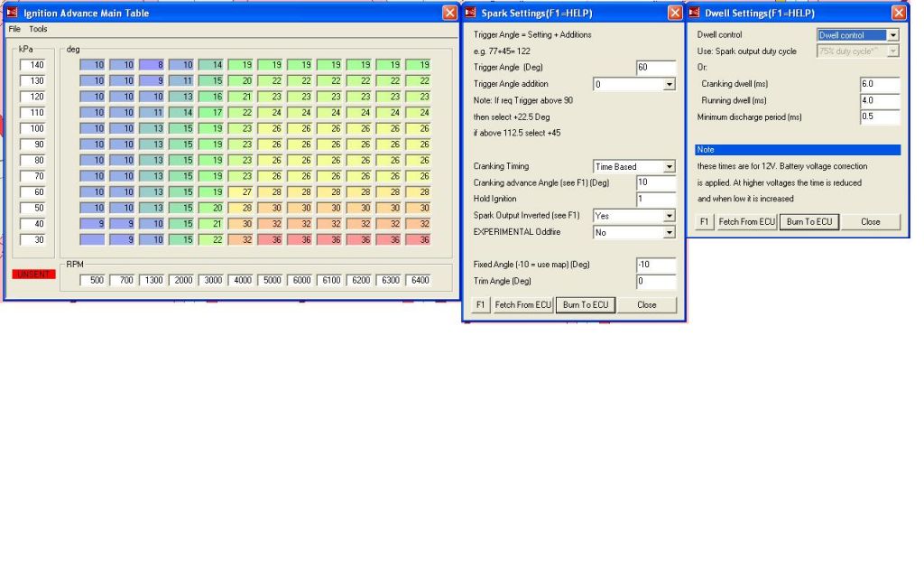The height and width of the screenshot is (578, 924).
Task: Click the Ignition Advance Main Table title icon
Action: pyautogui.click(x=13, y=14)
